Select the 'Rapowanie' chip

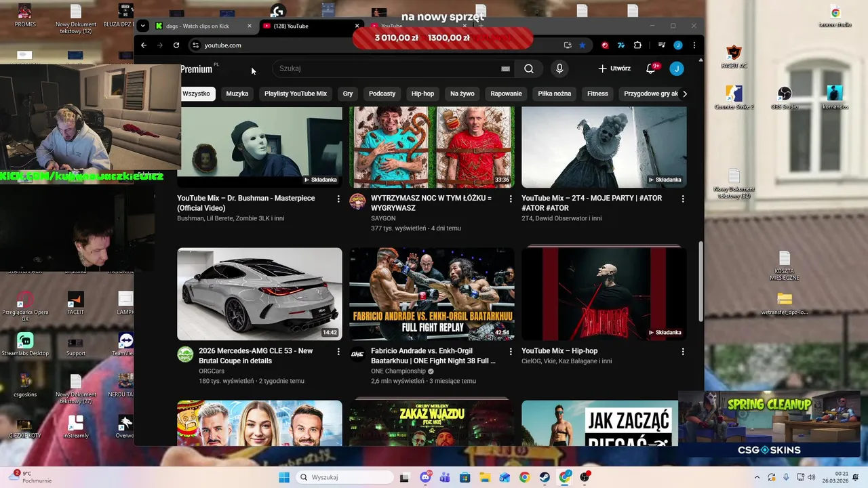[507, 94]
